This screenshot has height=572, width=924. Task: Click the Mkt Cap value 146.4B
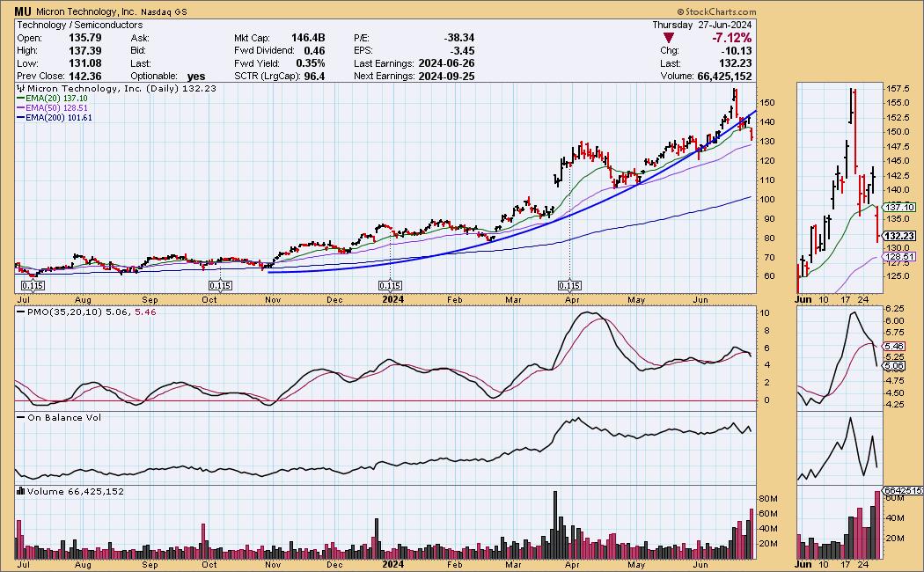pos(308,38)
